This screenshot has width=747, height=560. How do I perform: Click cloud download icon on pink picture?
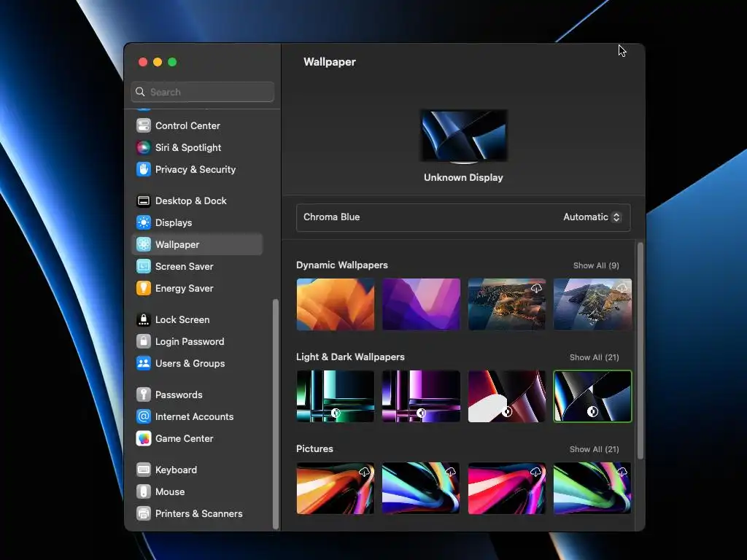coord(536,472)
